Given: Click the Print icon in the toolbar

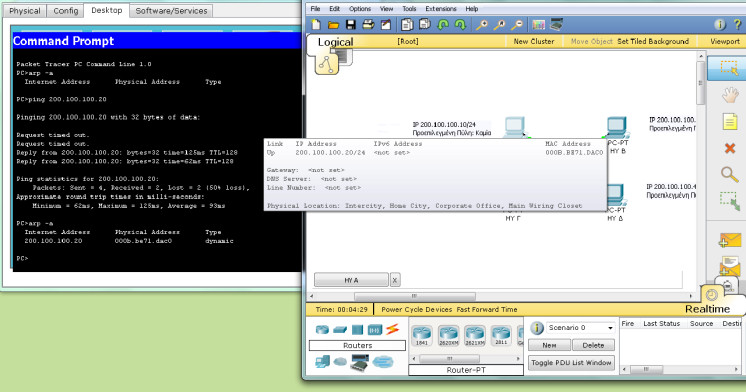Looking at the screenshot, I should tap(368, 25).
